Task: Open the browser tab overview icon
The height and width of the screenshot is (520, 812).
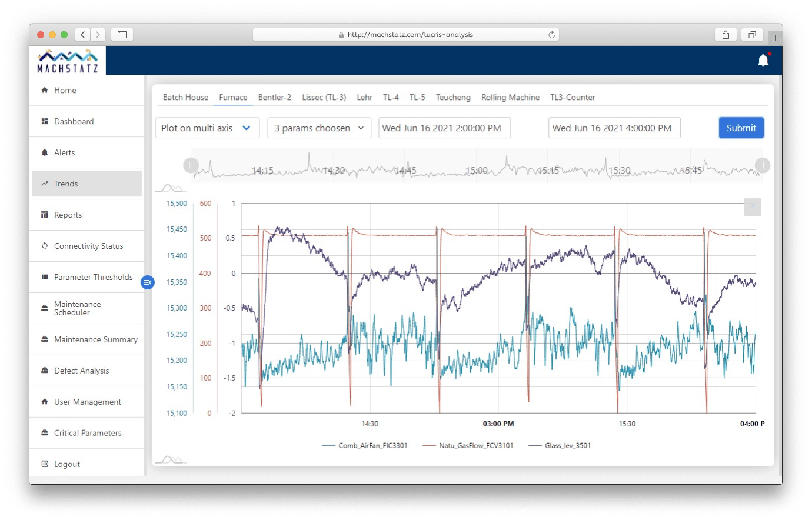Action: coord(751,35)
